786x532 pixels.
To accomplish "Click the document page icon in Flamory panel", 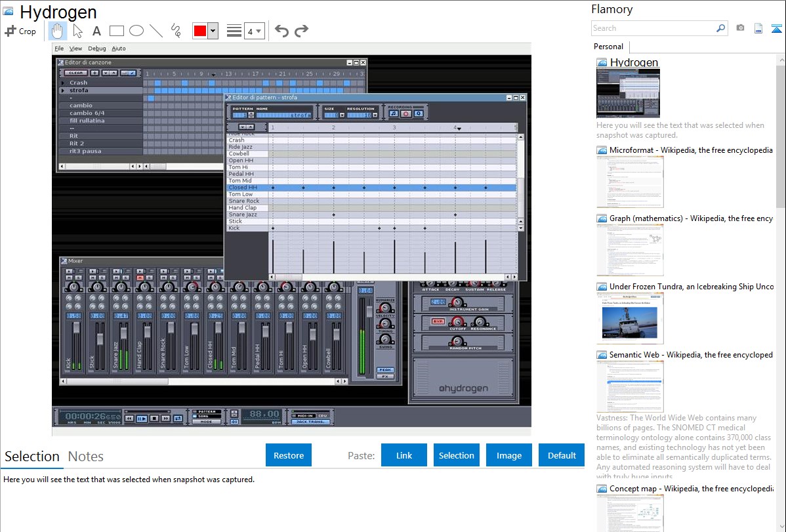I will point(758,28).
